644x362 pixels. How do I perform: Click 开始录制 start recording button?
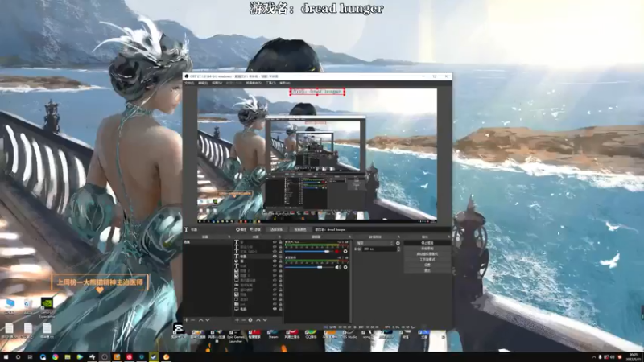pos(427,249)
